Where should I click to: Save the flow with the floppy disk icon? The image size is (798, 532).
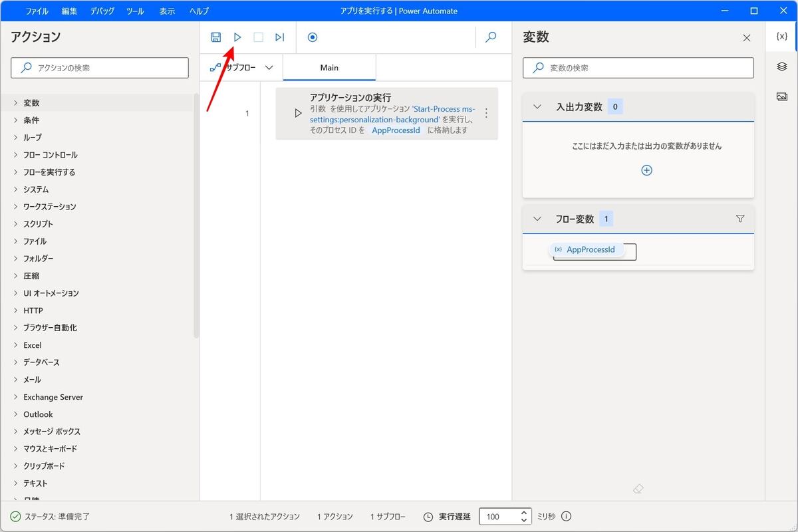click(x=215, y=37)
